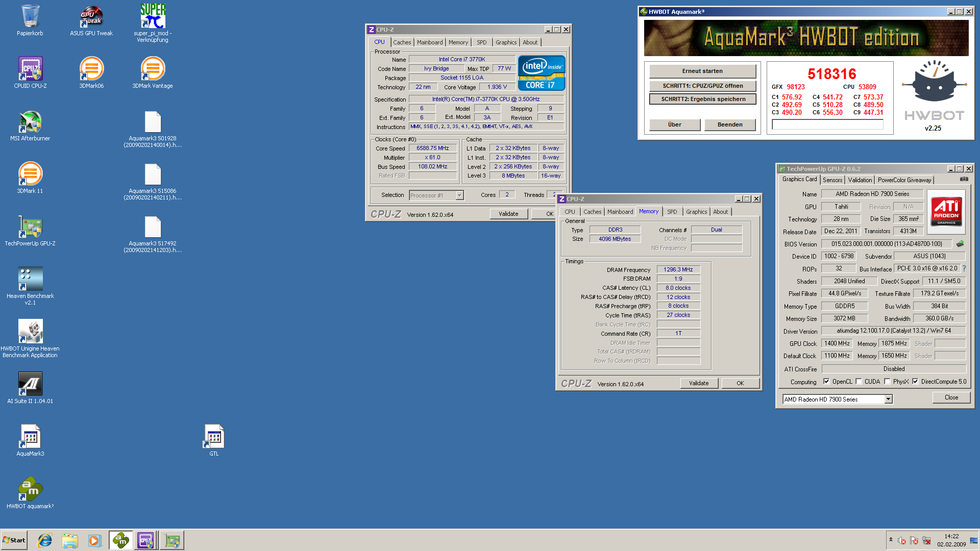Screen dimensions: 980x551
Task: Open Validation tab in GPU-Z
Action: click(x=860, y=180)
